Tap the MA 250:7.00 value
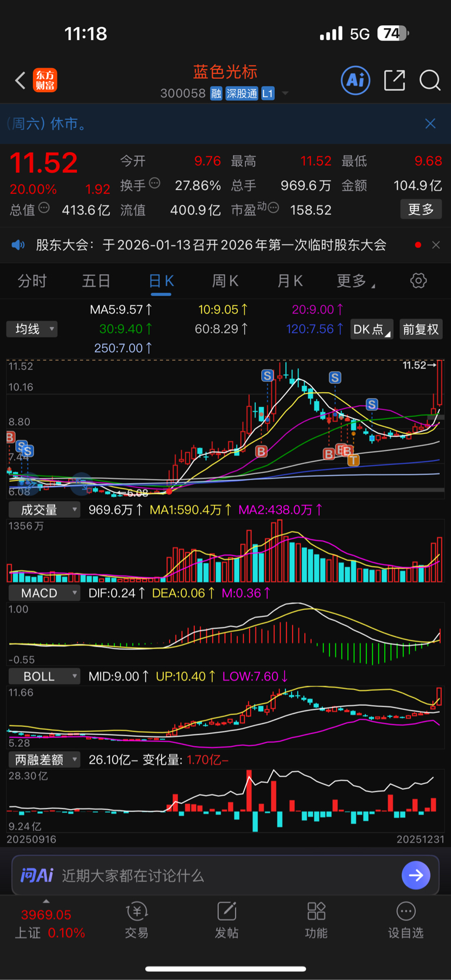 pos(123,348)
